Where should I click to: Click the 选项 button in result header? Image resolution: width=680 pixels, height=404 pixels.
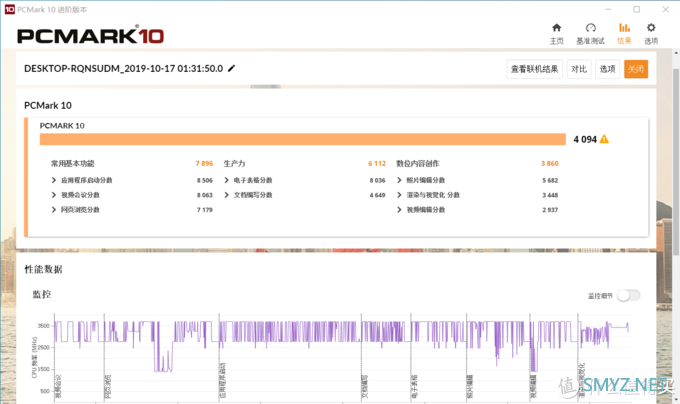607,69
